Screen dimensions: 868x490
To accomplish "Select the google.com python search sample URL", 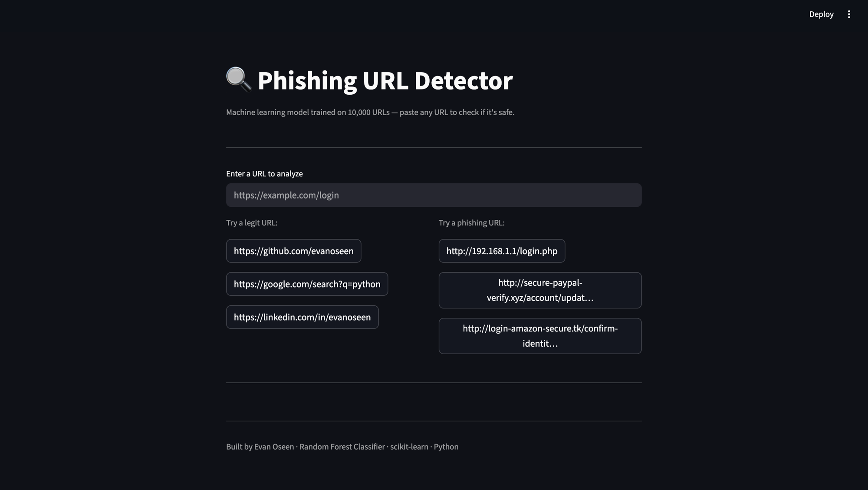I will (307, 284).
